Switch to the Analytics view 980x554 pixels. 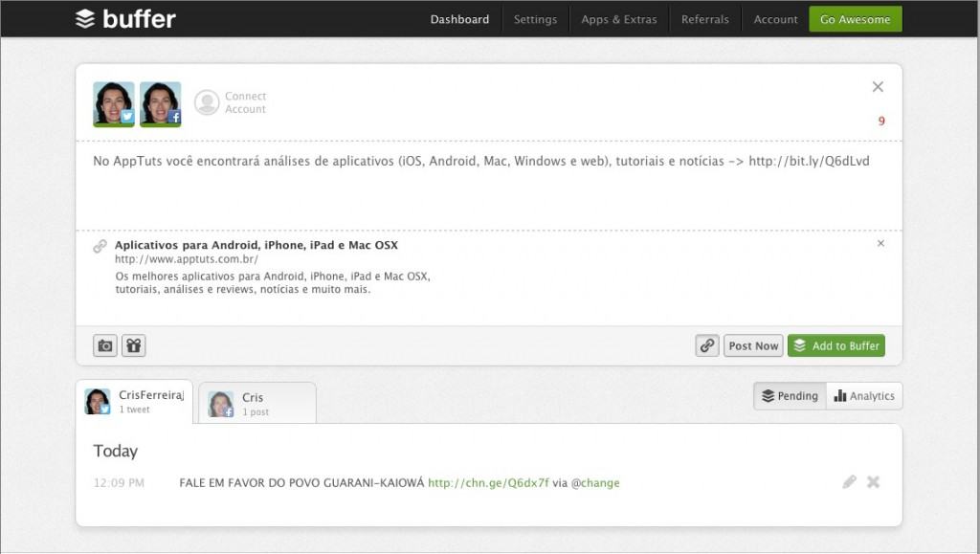(x=864, y=396)
